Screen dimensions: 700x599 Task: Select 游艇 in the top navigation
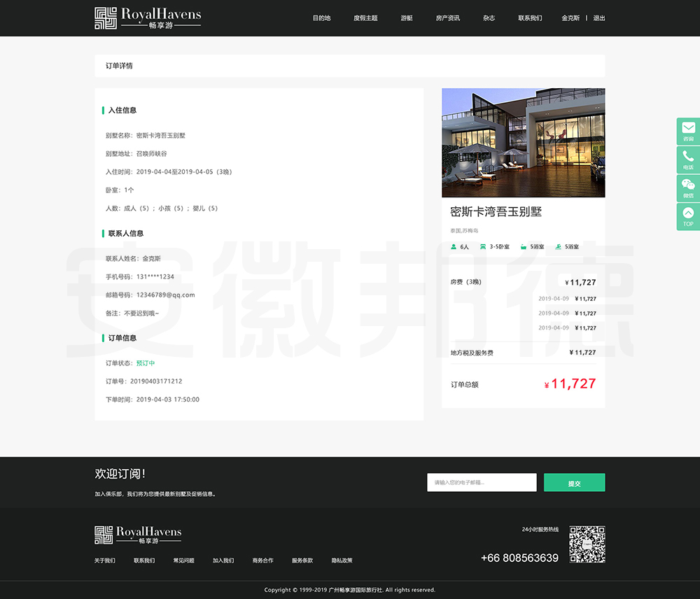pos(407,18)
